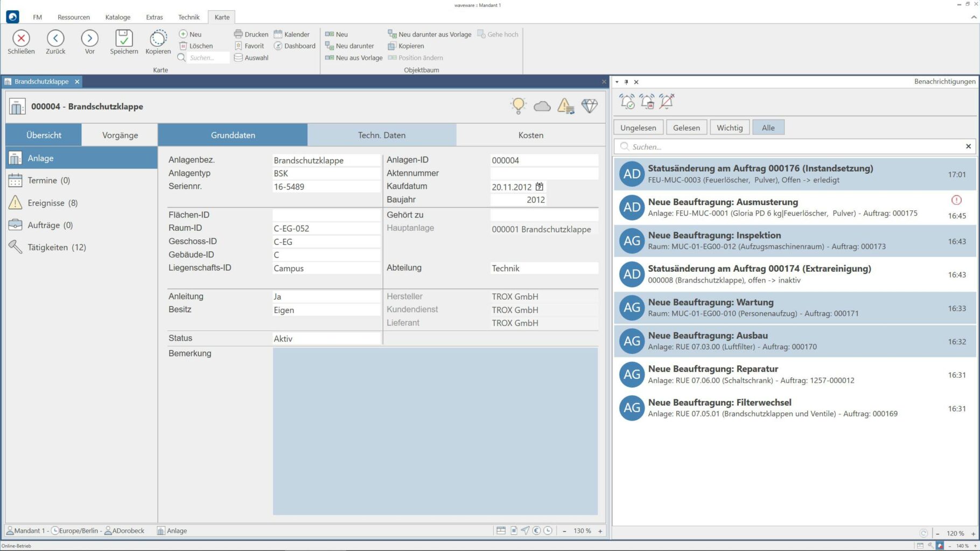Click the crossed-out bell icon
Screen dimensions: 980x551
coord(666,101)
